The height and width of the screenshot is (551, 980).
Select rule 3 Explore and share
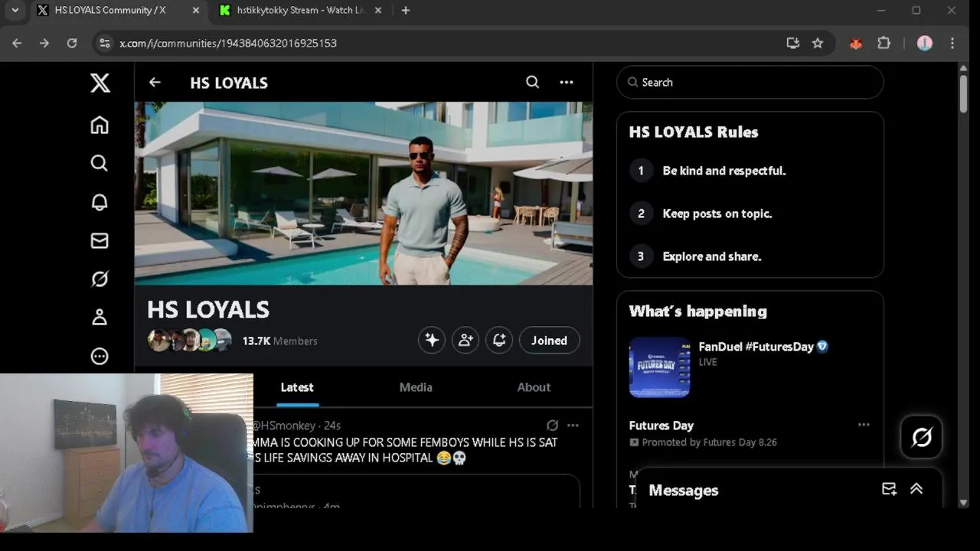pyautogui.click(x=712, y=256)
